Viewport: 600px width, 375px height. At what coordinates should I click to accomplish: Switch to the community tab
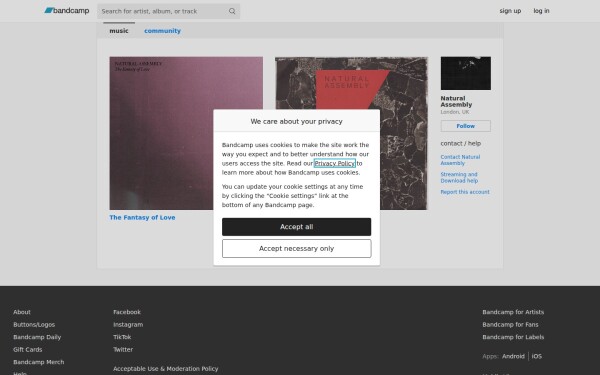coord(162,31)
